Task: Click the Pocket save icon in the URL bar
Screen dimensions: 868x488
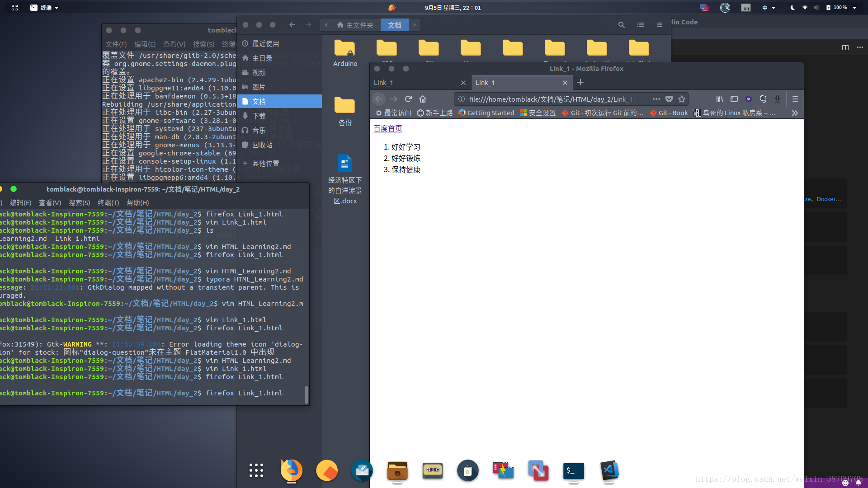Action: [x=669, y=99]
